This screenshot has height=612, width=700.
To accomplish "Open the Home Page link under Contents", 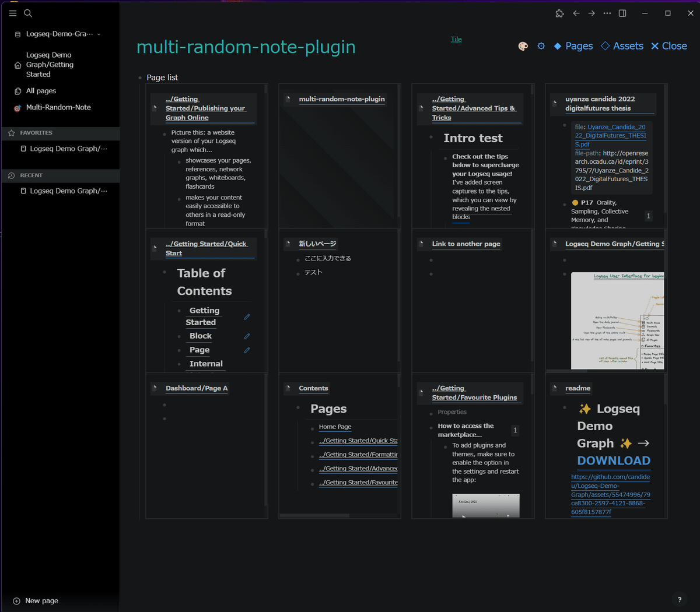I will click(335, 427).
